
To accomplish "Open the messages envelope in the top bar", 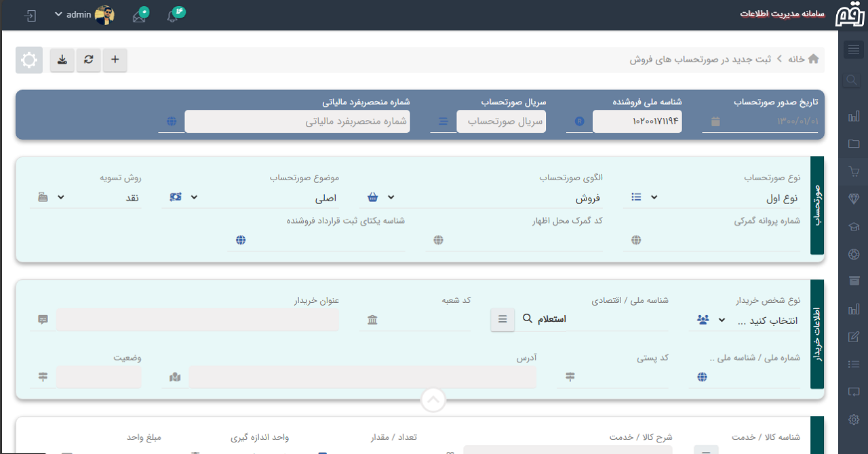I will click(139, 14).
